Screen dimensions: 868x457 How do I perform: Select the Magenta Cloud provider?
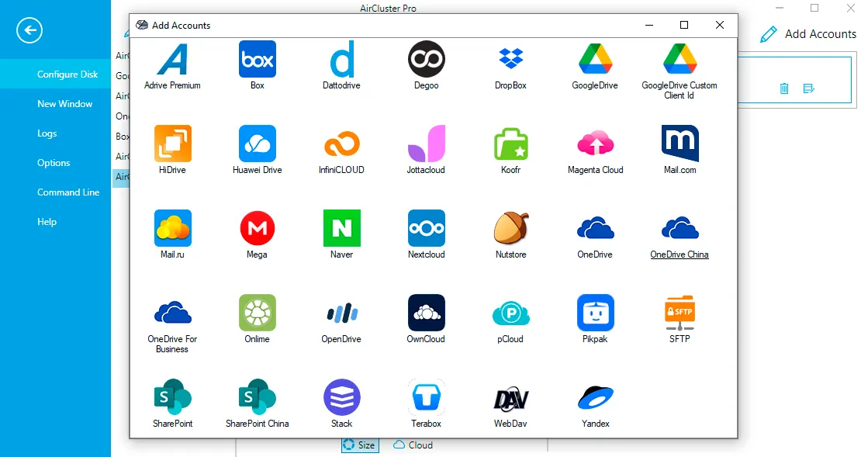[595, 144]
